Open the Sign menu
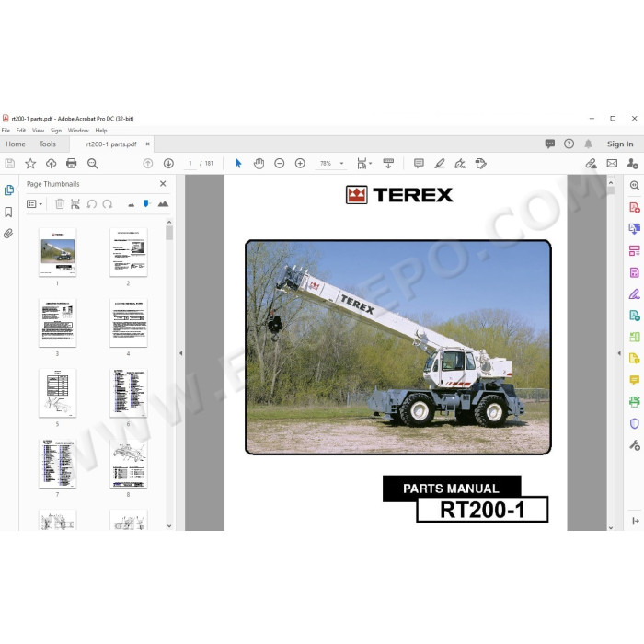Screen dimensions: 644x644 pyautogui.click(x=56, y=131)
